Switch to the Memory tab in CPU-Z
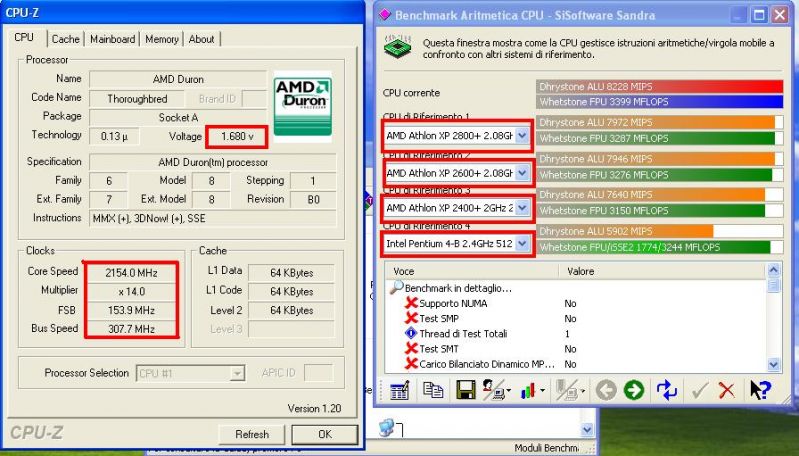Viewport: 799px width, 456px height. click(162, 39)
